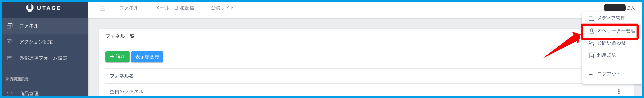644x98 pixels.
Task: Open the user account dropdown
Action: point(619,8)
